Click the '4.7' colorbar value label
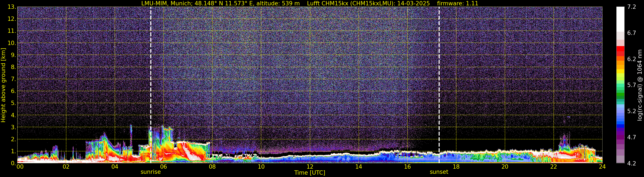 [x=632, y=137]
